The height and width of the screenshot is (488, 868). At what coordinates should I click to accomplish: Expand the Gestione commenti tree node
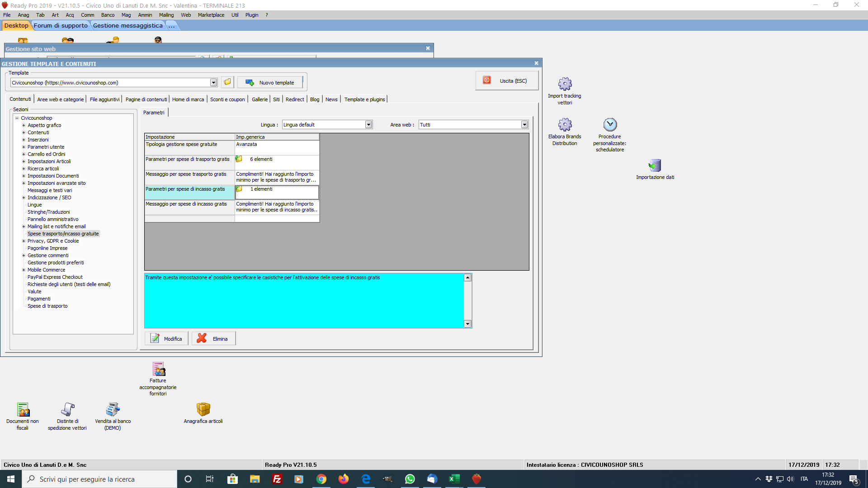[24, 255]
